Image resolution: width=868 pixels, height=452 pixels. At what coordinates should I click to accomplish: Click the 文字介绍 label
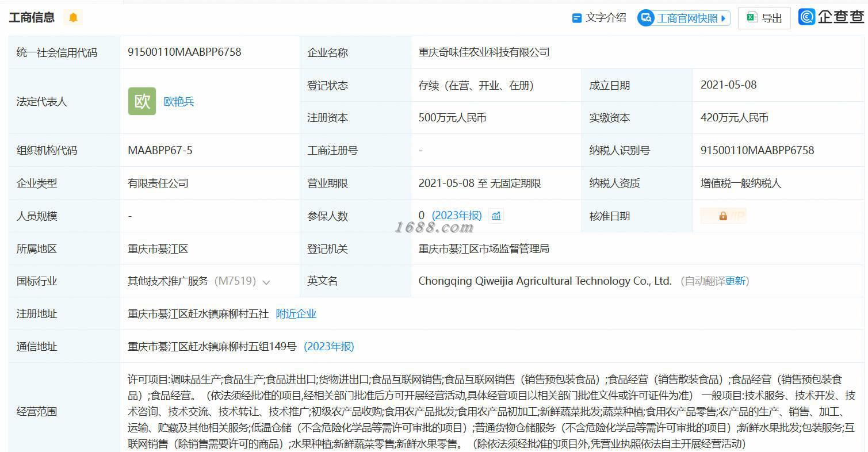(x=606, y=18)
